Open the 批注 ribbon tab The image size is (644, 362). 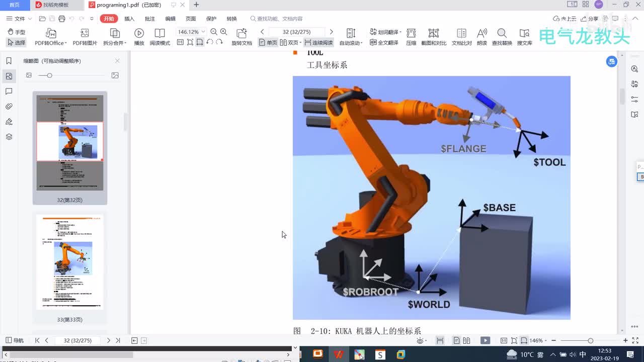pyautogui.click(x=150, y=19)
